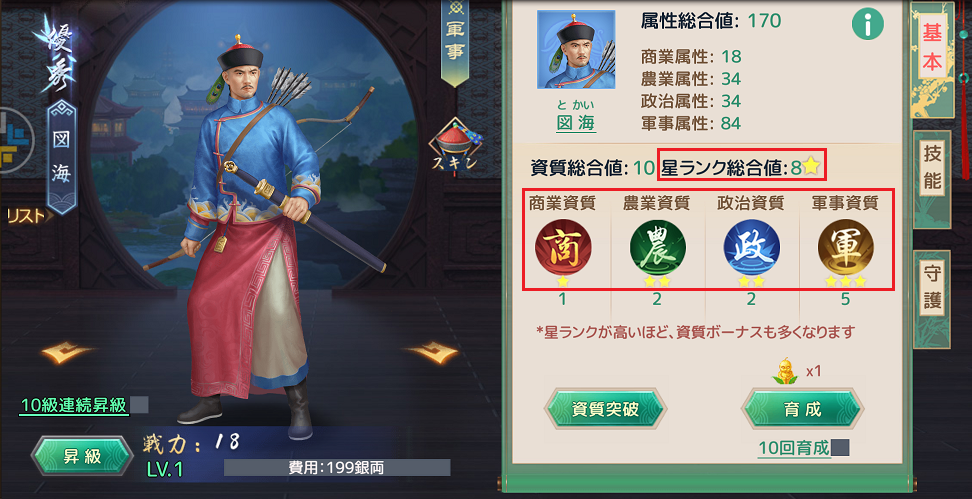Expand the リスト side panel

pyautogui.click(x=27, y=216)
